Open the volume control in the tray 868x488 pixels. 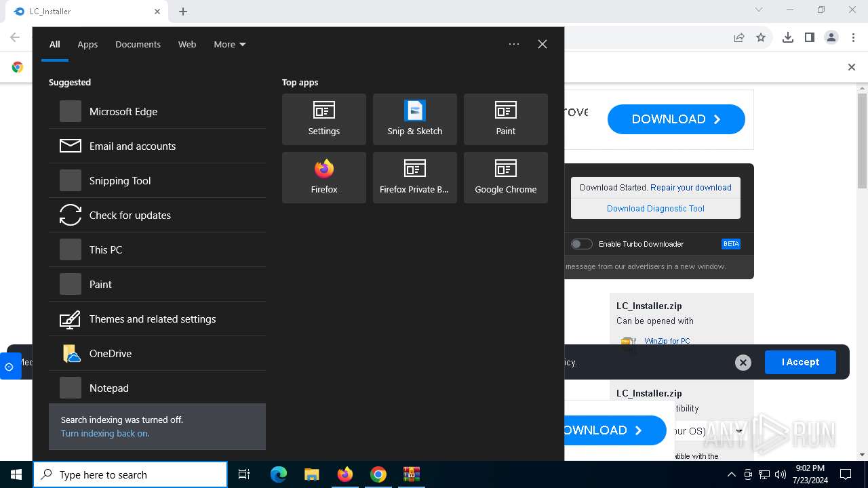781,474
